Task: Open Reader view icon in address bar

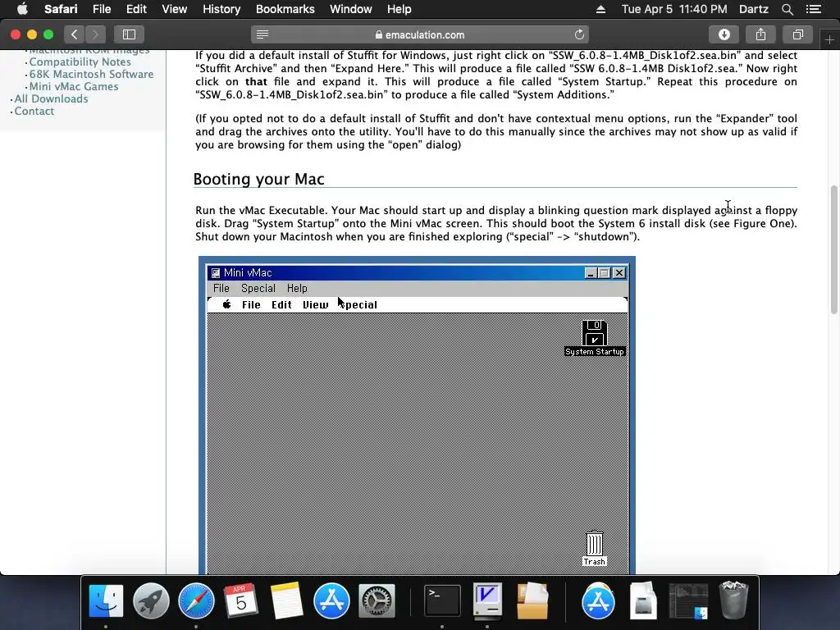Action: click(262, 34)
